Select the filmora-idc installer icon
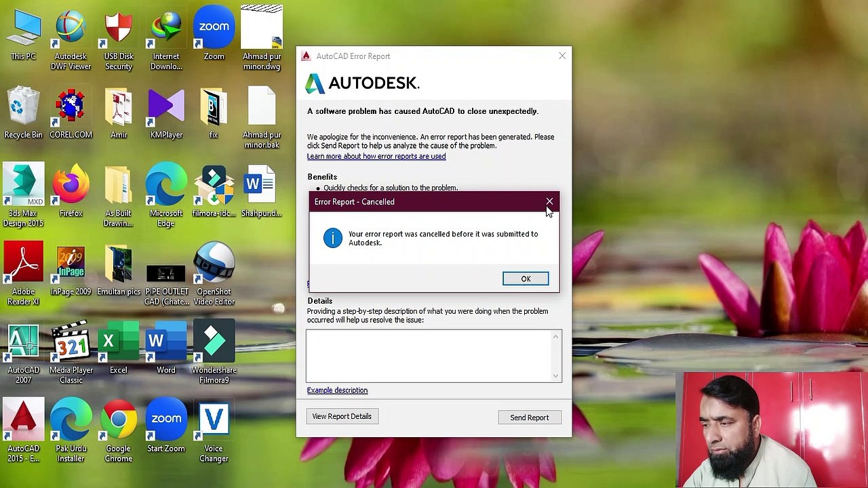Viewport: 868px width, 488px height. [214, 192]
